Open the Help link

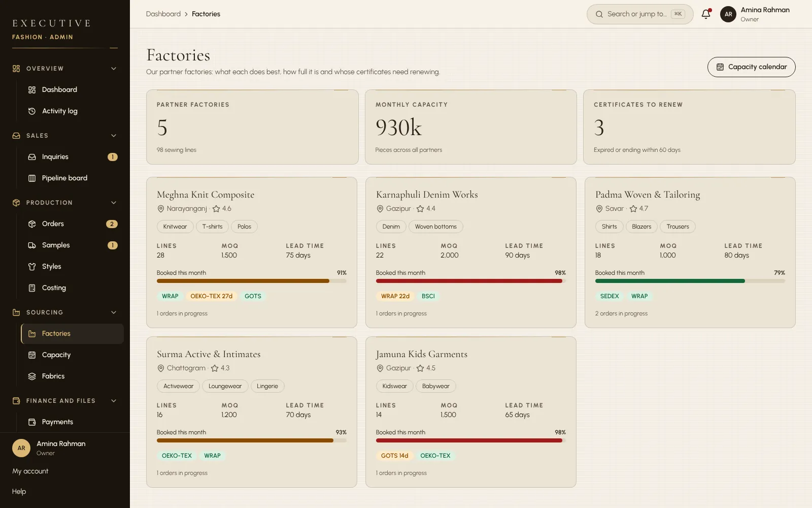coord(19,492)
